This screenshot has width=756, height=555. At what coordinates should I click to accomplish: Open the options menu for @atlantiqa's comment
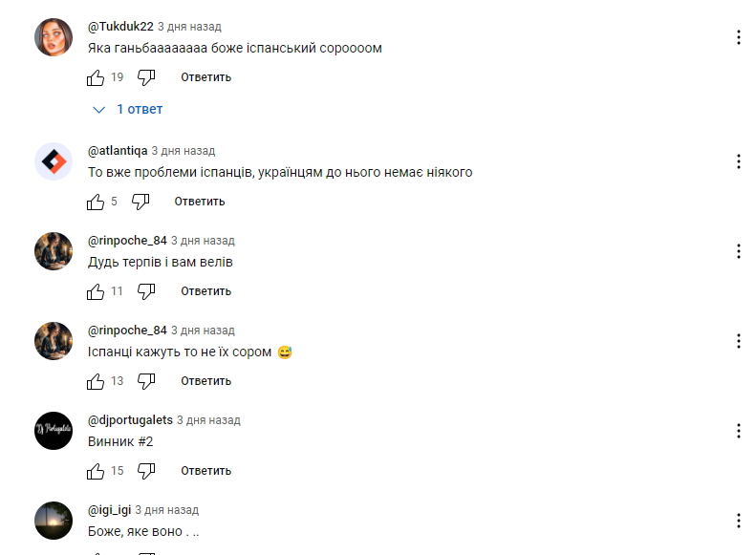click(738, 161)
